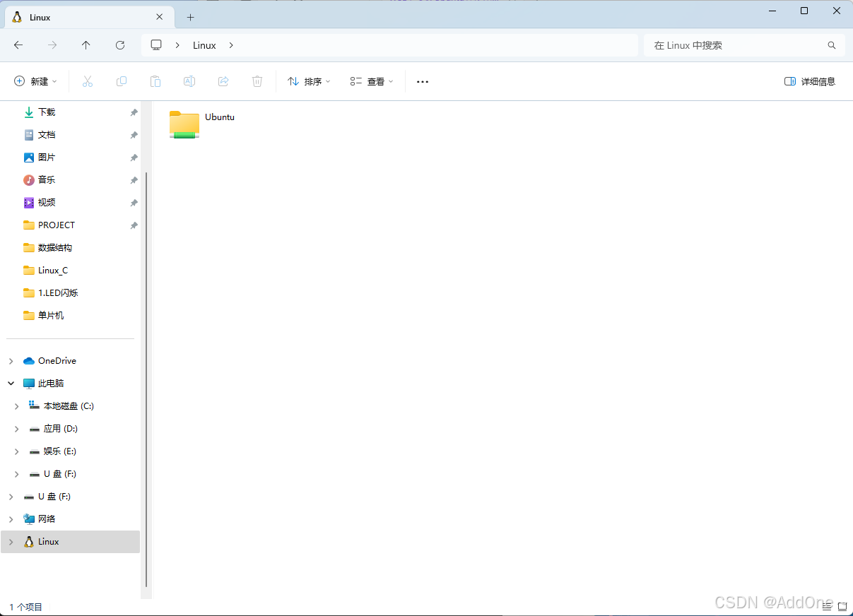Unpin the 图片 quick access item
The height and width of the screenshot is (616, 853).
134,158
